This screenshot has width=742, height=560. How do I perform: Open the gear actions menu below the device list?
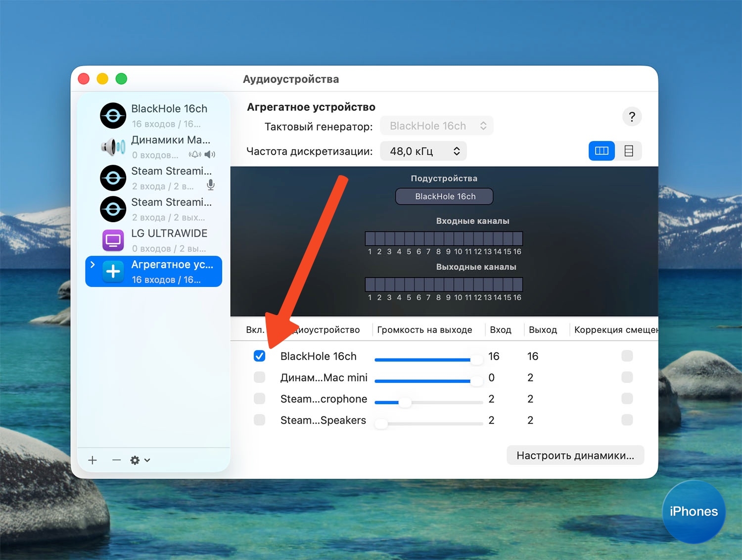click(x=140, y=460)
